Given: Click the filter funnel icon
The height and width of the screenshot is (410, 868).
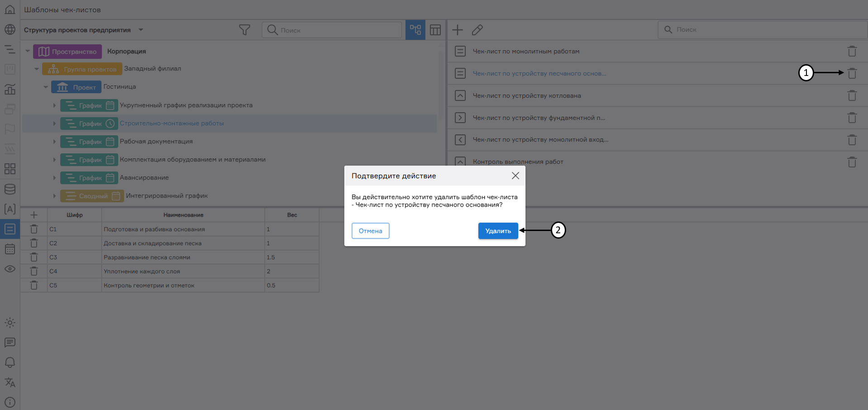Looking at the screenshot, I should (x=244, y=29).
